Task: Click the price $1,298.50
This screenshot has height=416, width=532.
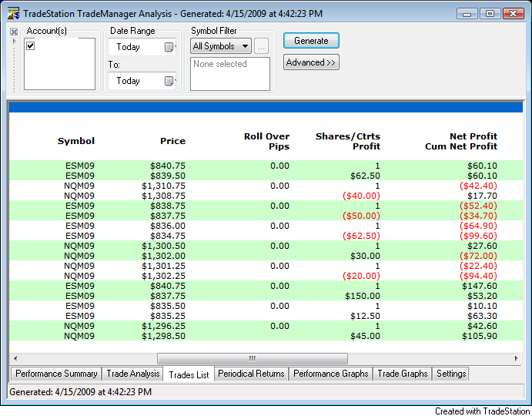Action: [x=163, y=336]
